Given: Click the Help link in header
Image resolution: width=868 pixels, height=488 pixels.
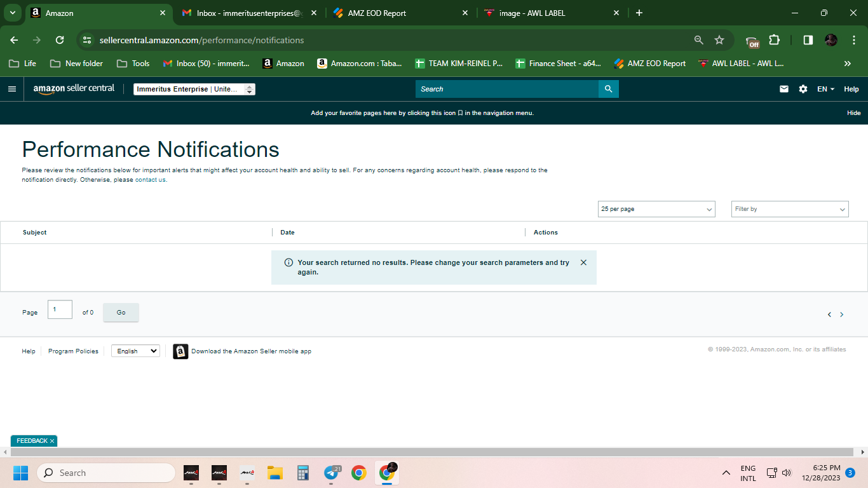Looking at the screenshot, I should coord(851,89).
